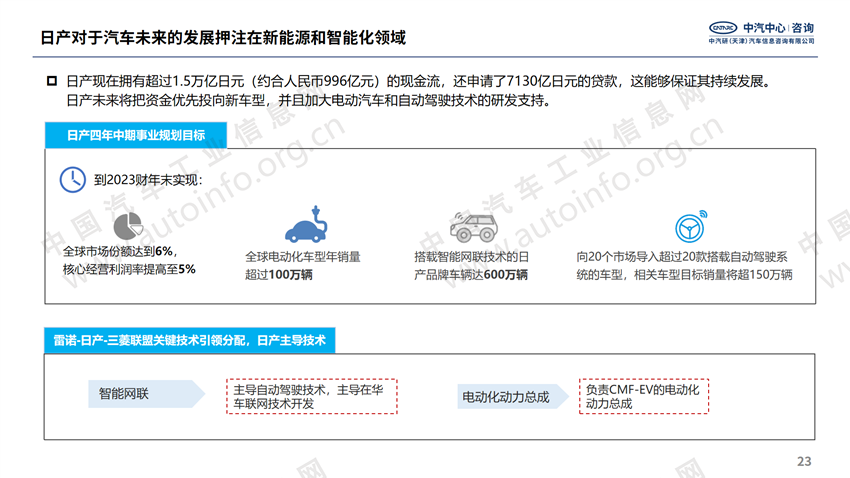
Task: Click the gray connected car icon
Action: (473, 227)
